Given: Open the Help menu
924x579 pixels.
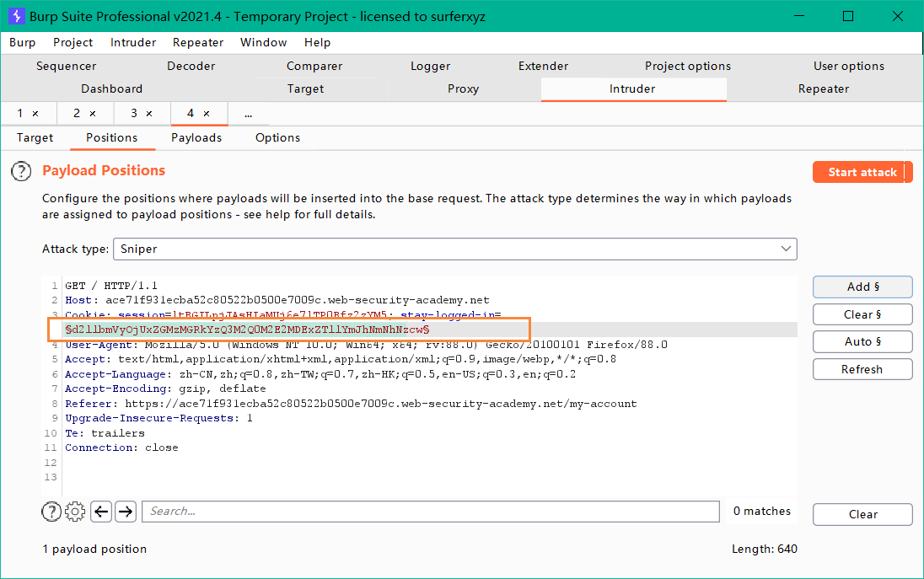Looking at the screenshot, I should pyautogui.click(x=317, y=42).
